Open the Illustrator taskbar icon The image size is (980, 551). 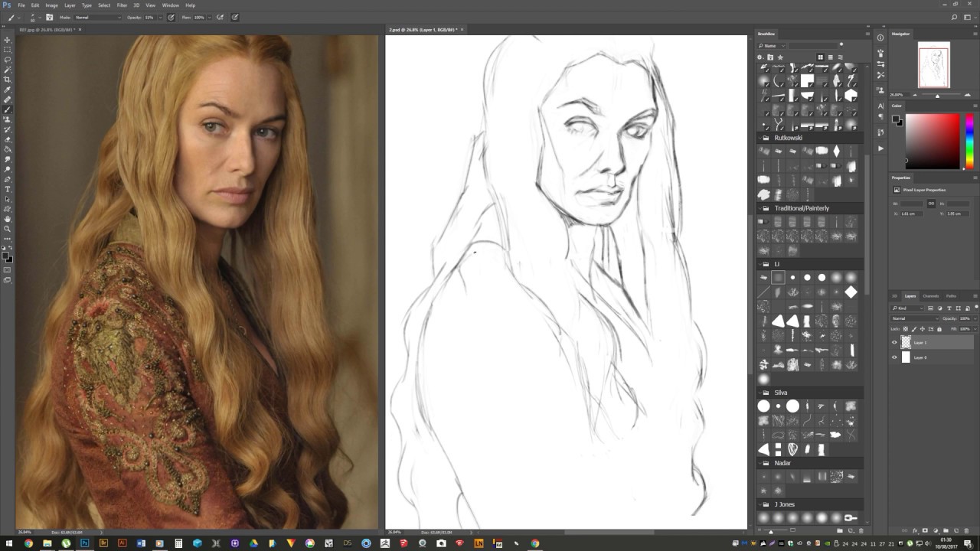pos(122,543)
